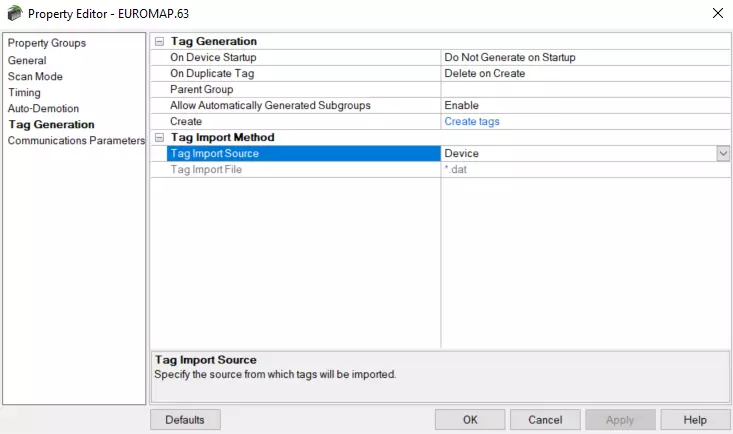Open Communications Parameters property group
This screenshot has width=733, height=434.
click(x=76, y=141)
